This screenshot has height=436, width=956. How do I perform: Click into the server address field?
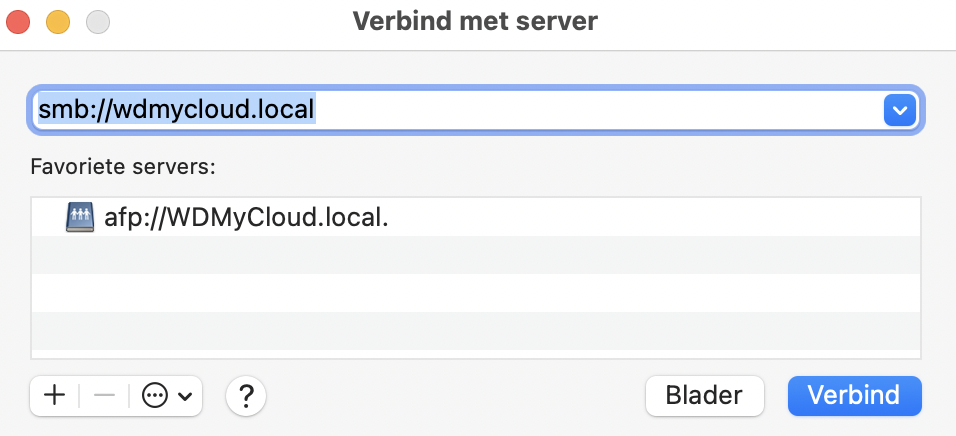600,110
